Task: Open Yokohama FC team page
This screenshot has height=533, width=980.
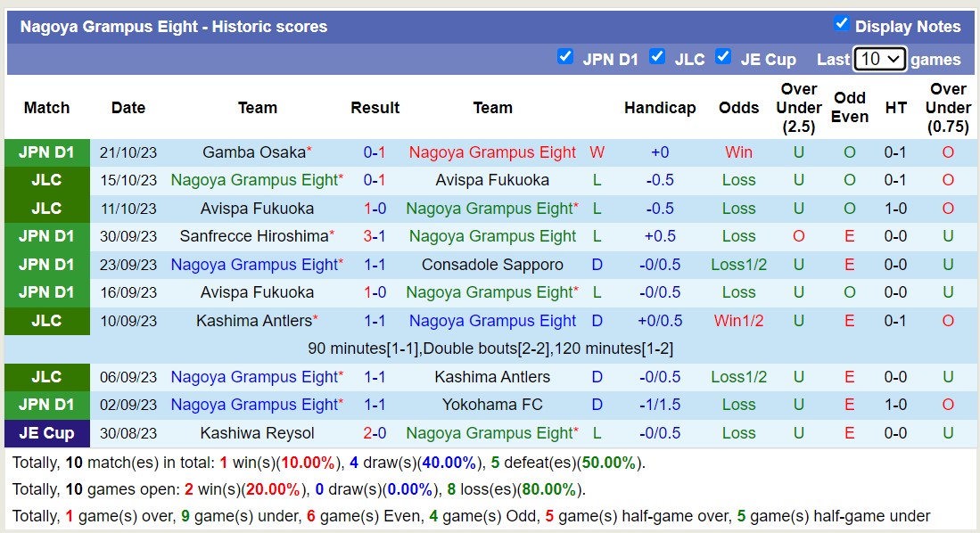Action: click(492, 405)
